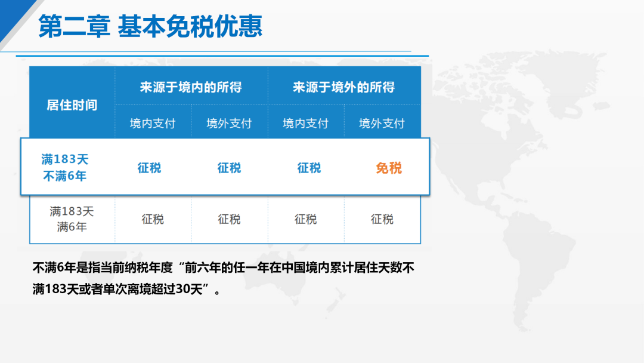The image size is (644, 363).
Task: Select 征税 for 境内所得 境内支付, 满6年 row
Action: coord(153,220)
